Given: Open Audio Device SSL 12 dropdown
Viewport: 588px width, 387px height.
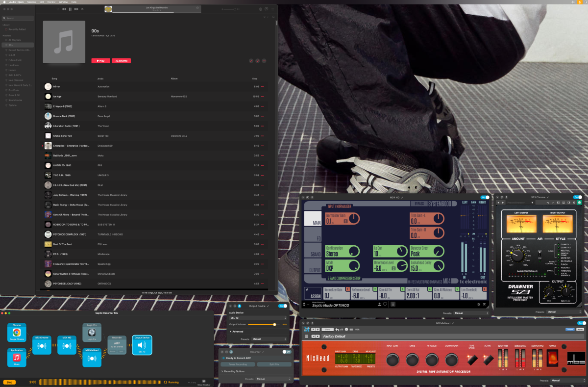Looking at the screenshot, I should (x=258, y=318).
